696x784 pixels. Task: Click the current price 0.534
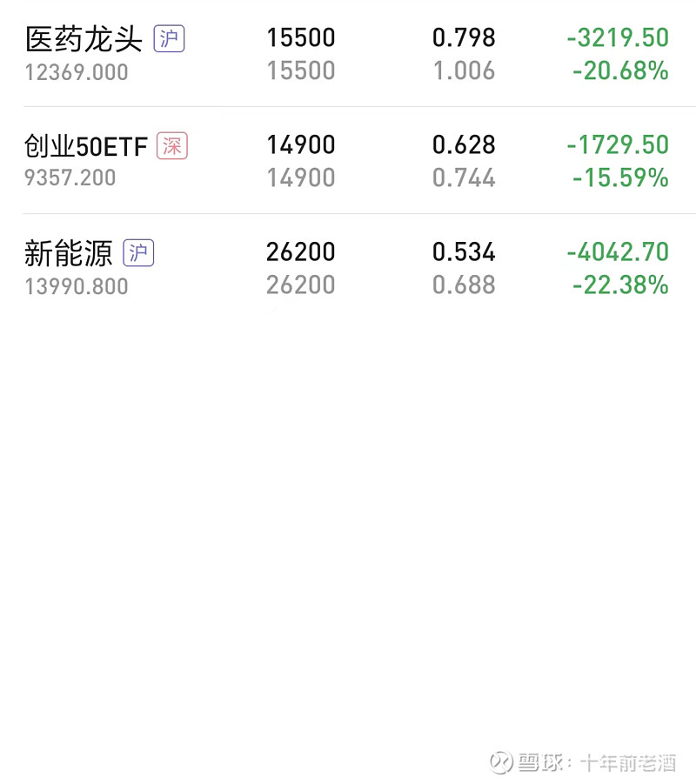point(464,252)
